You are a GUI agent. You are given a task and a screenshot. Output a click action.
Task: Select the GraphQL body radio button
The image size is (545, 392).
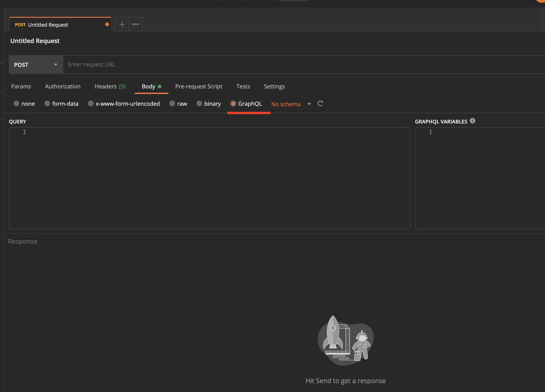(233, 104)
